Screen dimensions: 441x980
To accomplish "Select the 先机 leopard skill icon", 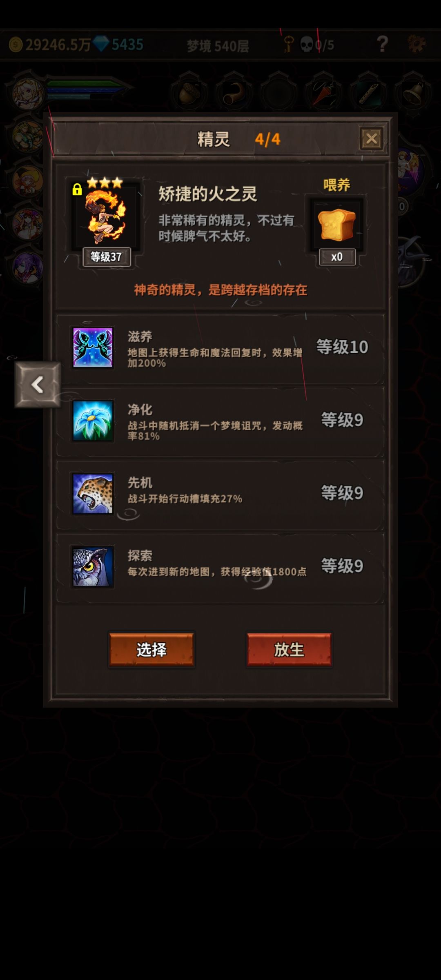I will (93, 494).
